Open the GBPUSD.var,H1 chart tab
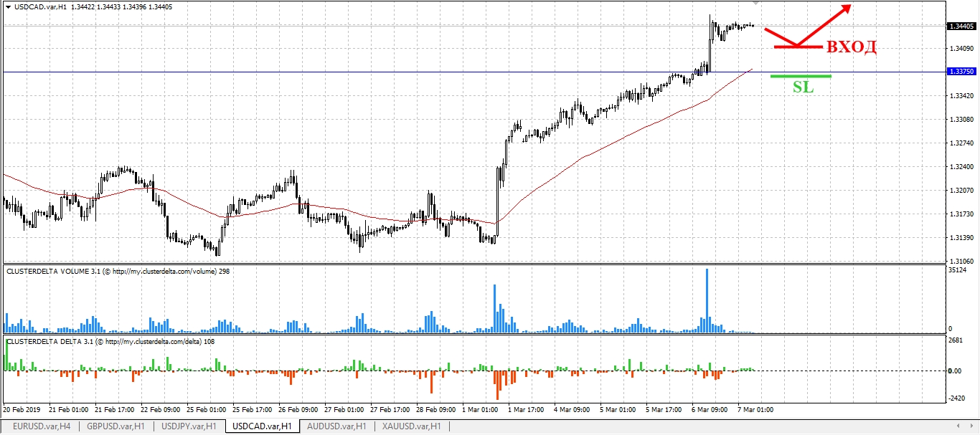Image resolution: width=980 pixels, height=435 pixels. [116, 426]
